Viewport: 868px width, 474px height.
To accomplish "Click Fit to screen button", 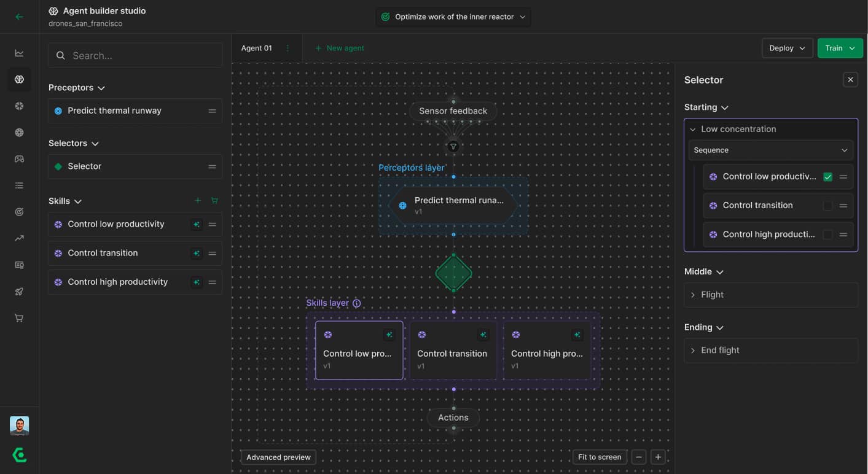I will (600, 457).
